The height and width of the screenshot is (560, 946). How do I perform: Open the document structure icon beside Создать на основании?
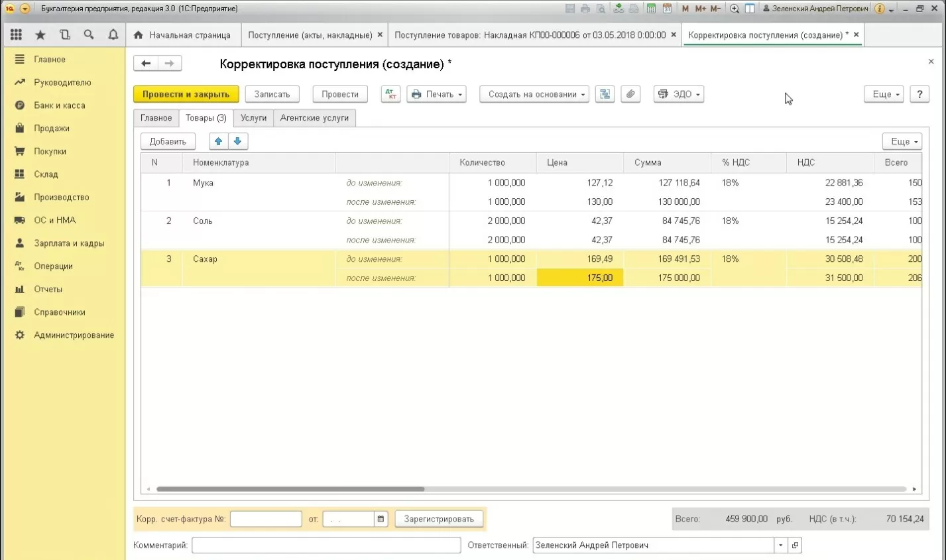pos(605,94)
